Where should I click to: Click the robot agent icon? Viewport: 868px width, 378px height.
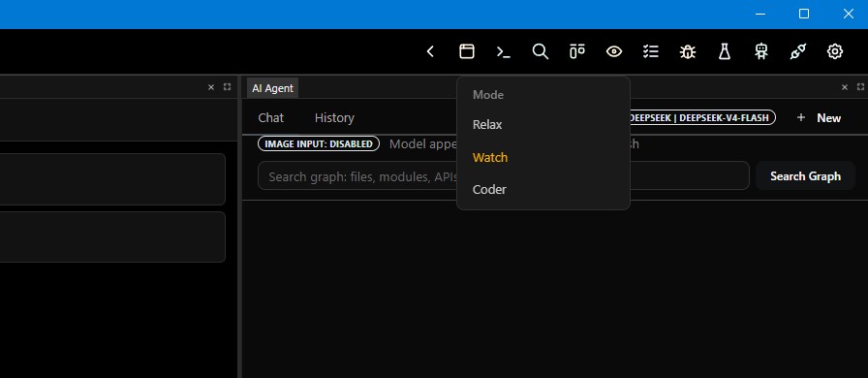(761, 51)
